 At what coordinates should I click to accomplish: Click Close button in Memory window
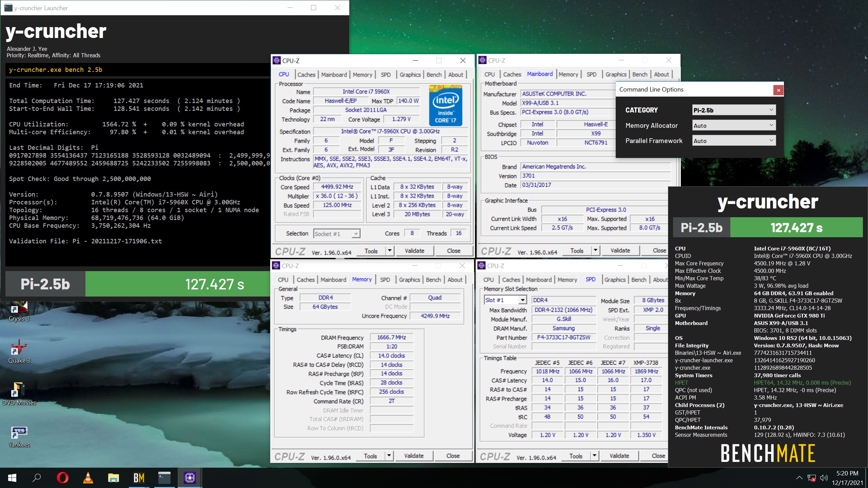(x=453, y=456)
